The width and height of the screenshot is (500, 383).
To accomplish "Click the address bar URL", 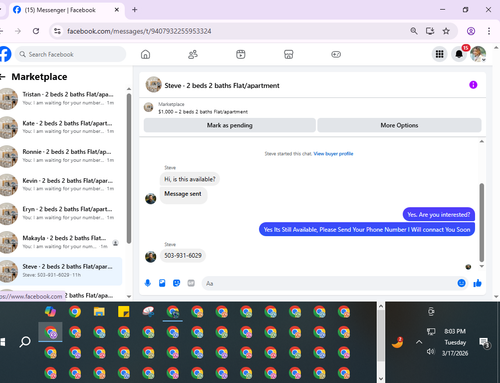I will pyautogui.click(x=139, y=31).
